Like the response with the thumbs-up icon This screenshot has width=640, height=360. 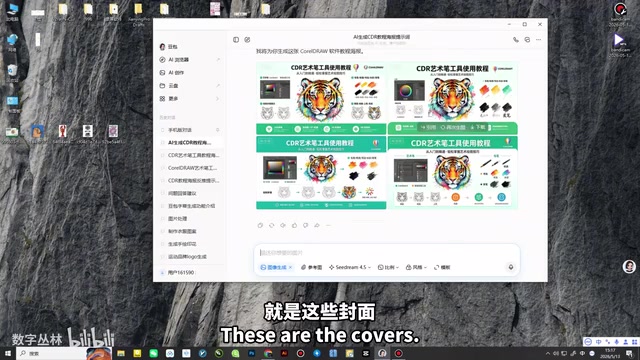(294, 225)
